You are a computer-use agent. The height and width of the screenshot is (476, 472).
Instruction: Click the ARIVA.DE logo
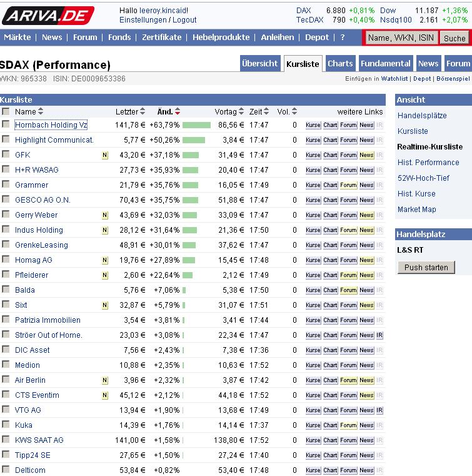click(x=48, y=16)
